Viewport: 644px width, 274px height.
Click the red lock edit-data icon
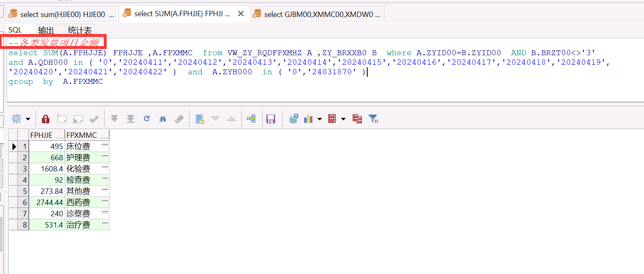tap(46, 119)
